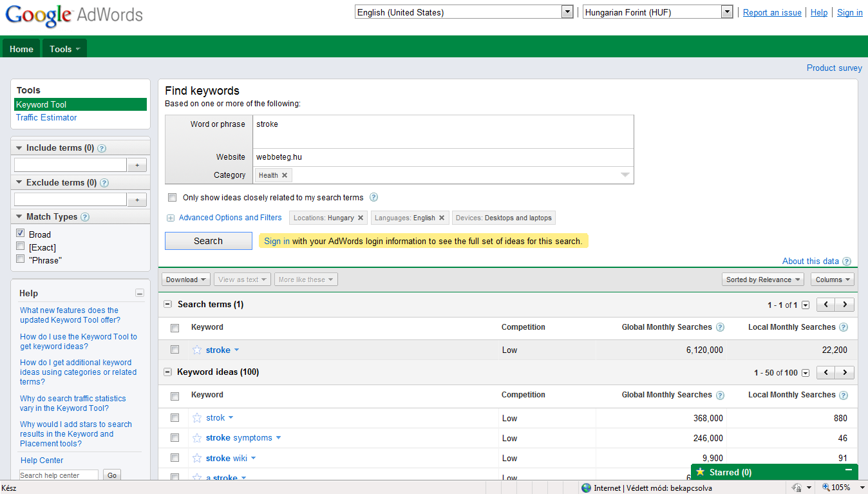Screen dimensions: 868x494
Task: Star the 'strok' keyword idea
Action: 197,418
